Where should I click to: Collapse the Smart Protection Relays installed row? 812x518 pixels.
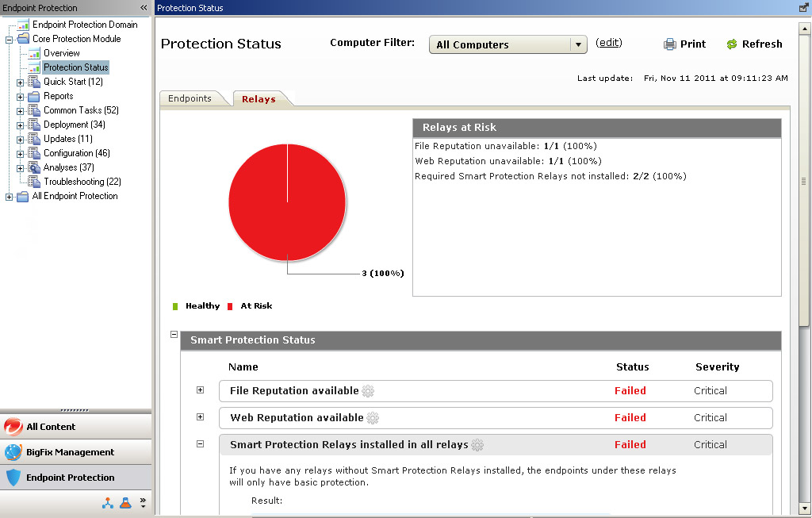tap(200, 444)
